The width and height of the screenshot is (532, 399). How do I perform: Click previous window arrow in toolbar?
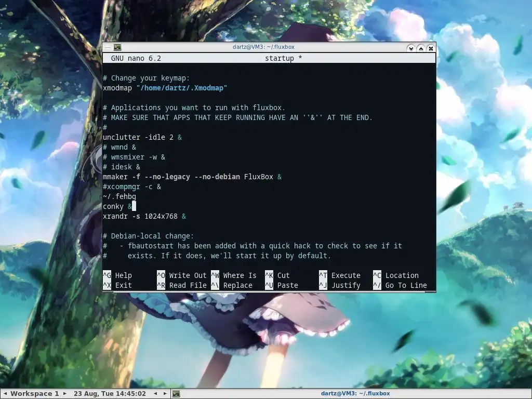[155, 394]
